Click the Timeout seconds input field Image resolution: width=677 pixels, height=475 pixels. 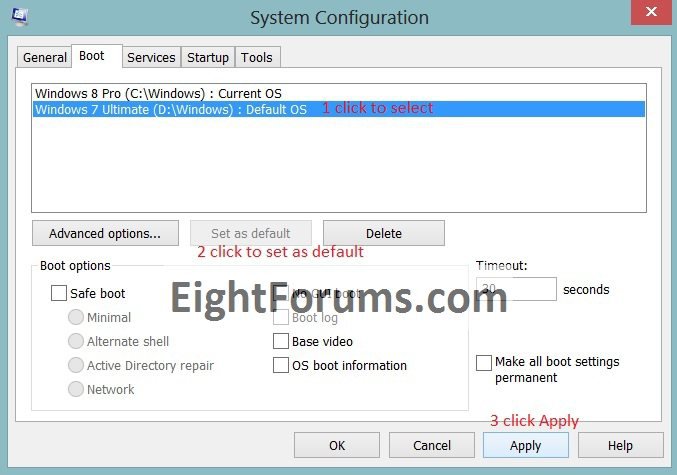516,289
